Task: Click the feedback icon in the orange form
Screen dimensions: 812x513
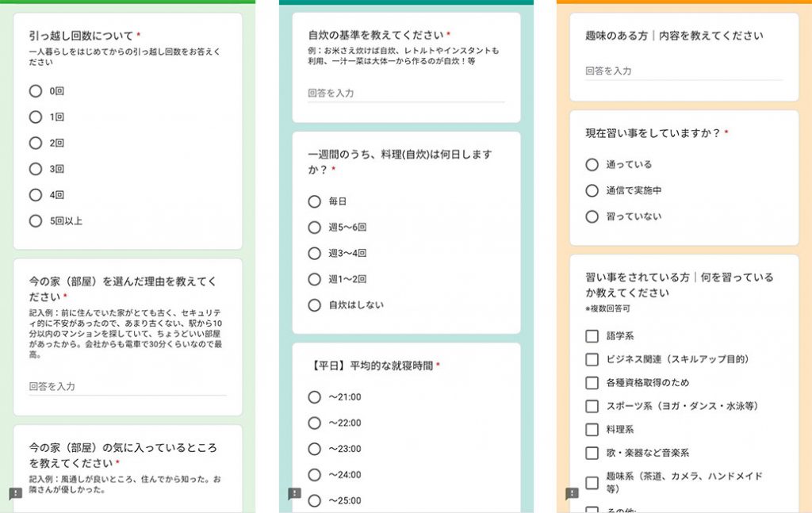Action: click(x=572, y=494)
